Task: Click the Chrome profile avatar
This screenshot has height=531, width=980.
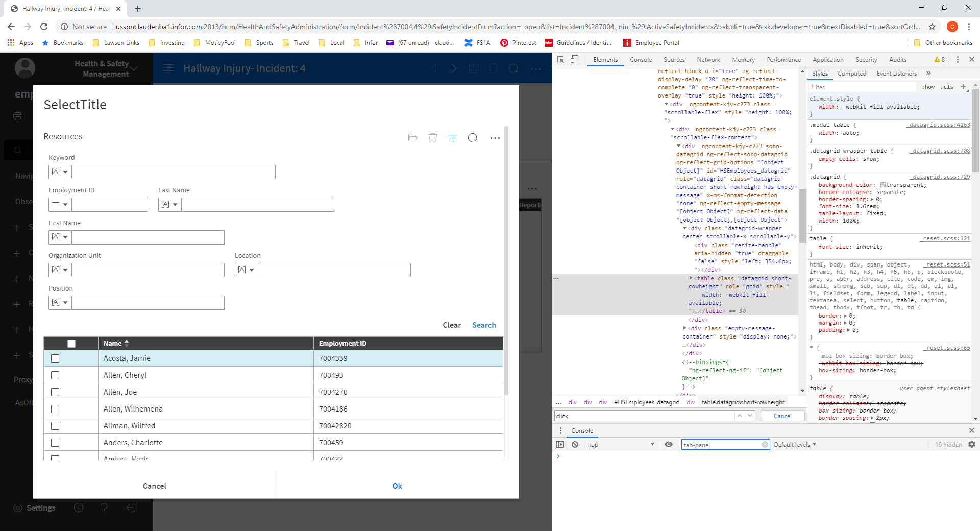Action: [952, 27]
